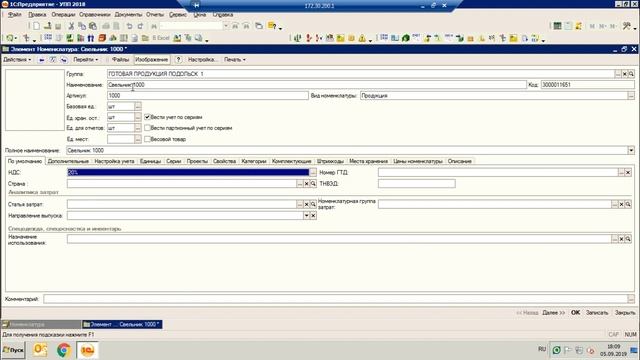
Task: Click the Undo arrow icon
Action: click(129, 26)
